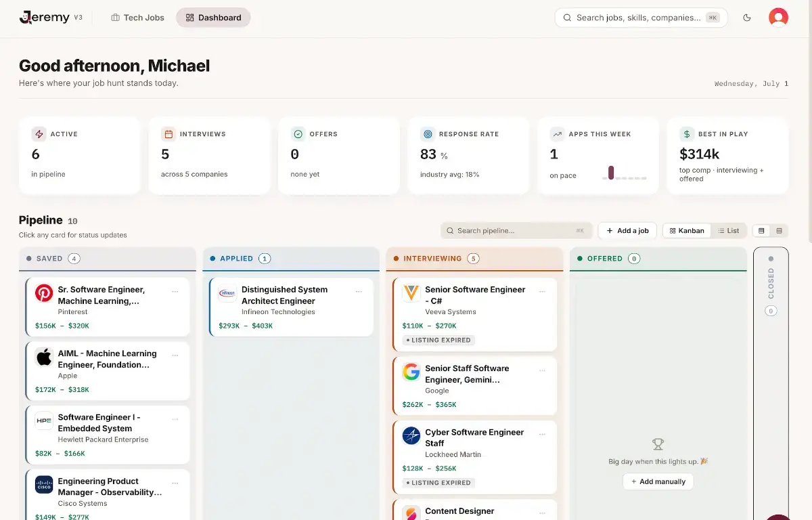Open Distinguished System Architect Engineer card
The image size is (812, 520).
click(291, 307)
